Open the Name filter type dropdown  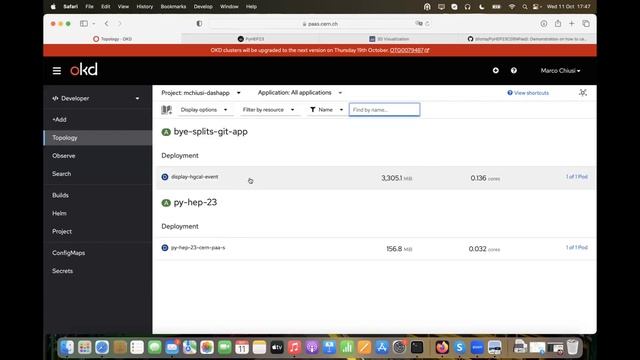point(327,110)
